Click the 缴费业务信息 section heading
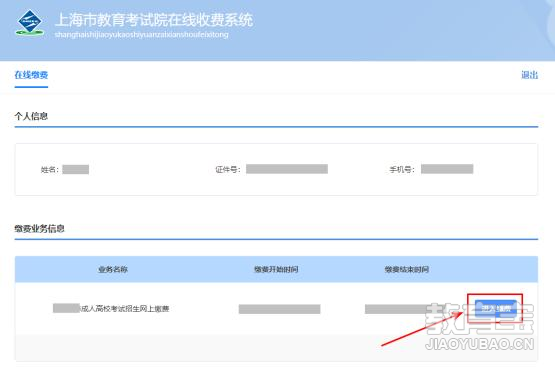Viewport: 555px width, 373px height. coord(39,229)
